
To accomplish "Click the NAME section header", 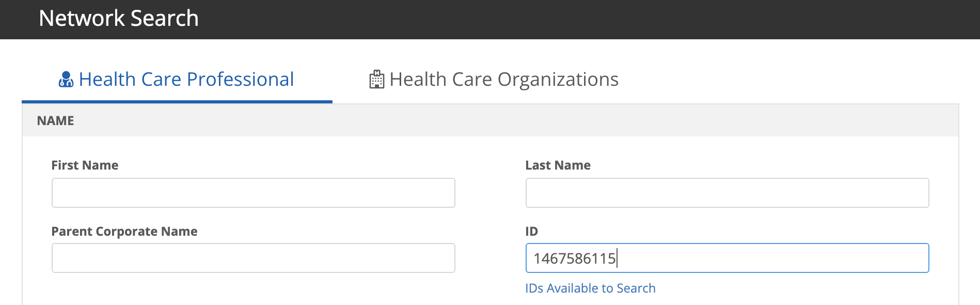I will click(56, 121).
